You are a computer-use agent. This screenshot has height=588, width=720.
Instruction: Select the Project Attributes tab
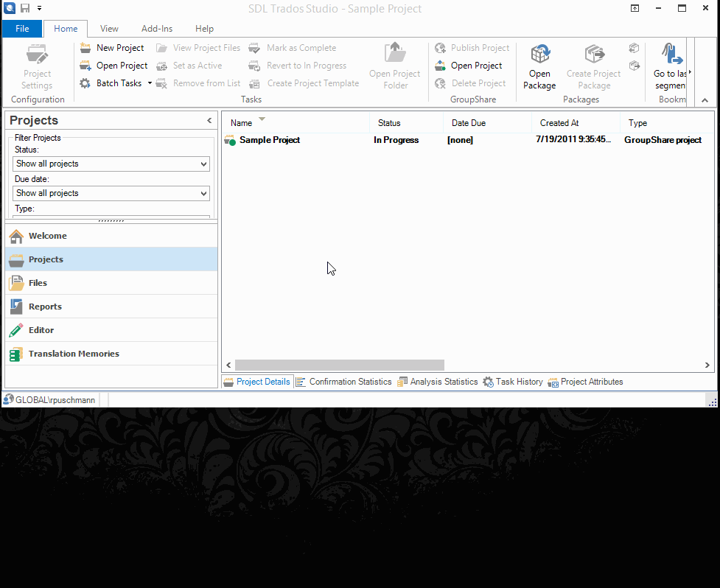pyautogui.click(x=585, y=382)
